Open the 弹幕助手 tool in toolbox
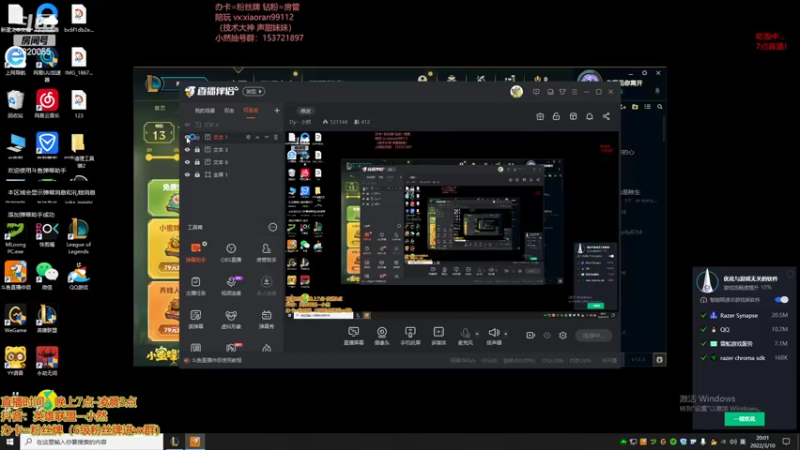 pyautogui.click(x=196, y=253)
